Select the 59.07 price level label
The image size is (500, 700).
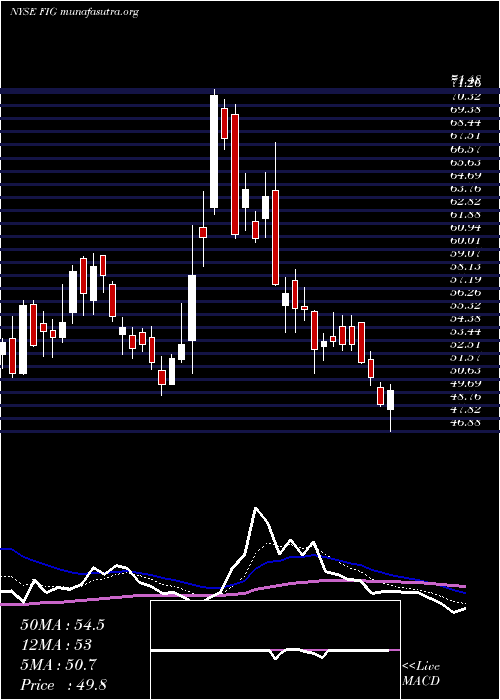466,254
